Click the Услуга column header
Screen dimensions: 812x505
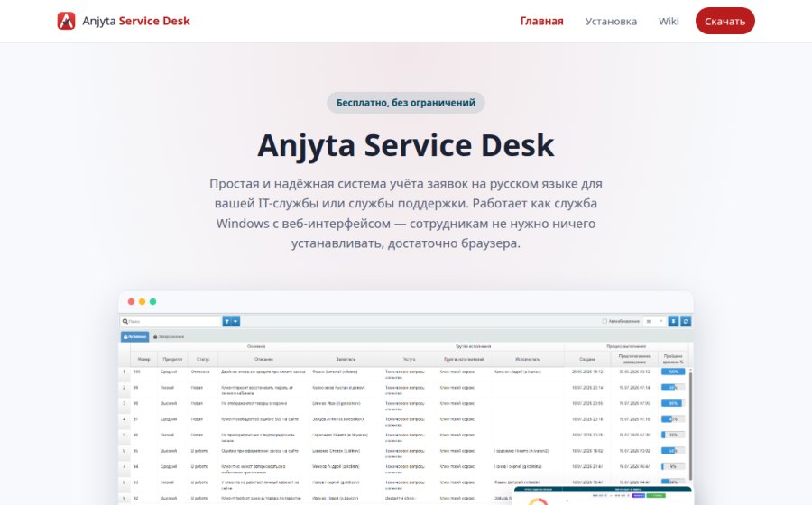pos(409,359)
